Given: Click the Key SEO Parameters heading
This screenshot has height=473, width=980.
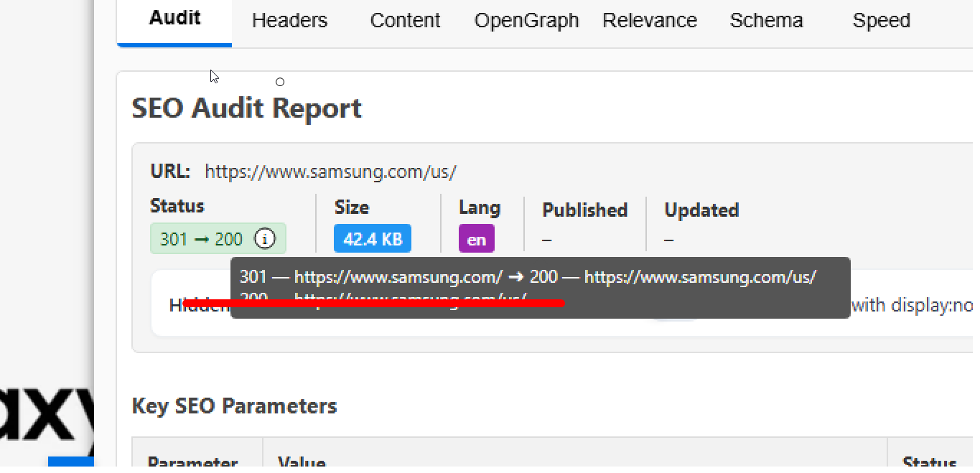Looking at the screenshot, I should pos(235,406).
